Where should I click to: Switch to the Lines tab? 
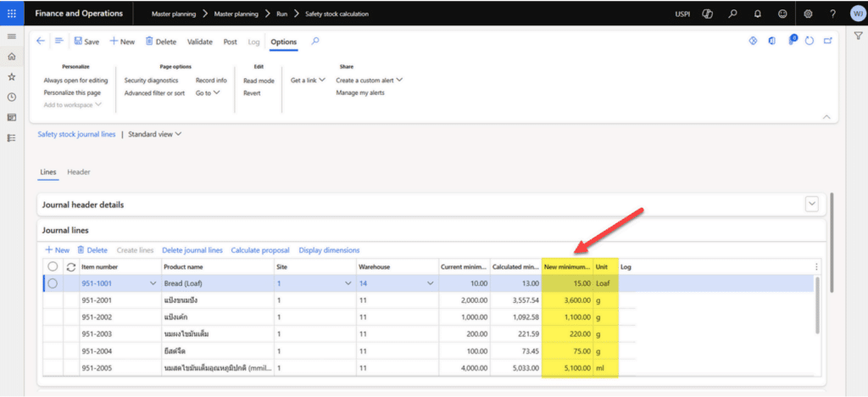point(48,172)
